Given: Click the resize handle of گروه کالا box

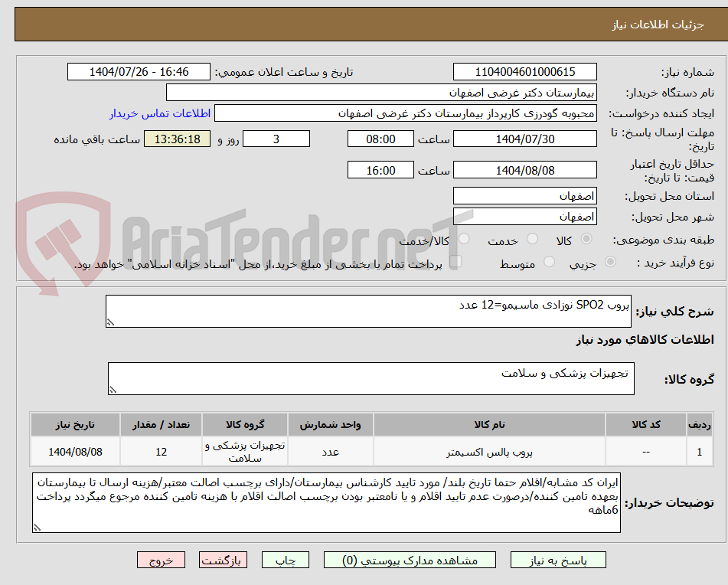Looking at the screenshot, I should pyautogui.click(x=113, y=391).
